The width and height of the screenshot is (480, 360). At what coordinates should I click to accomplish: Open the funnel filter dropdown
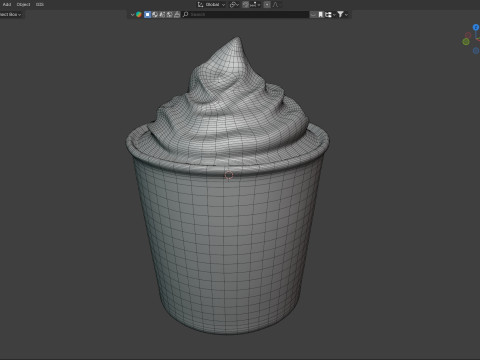[342, 14]
